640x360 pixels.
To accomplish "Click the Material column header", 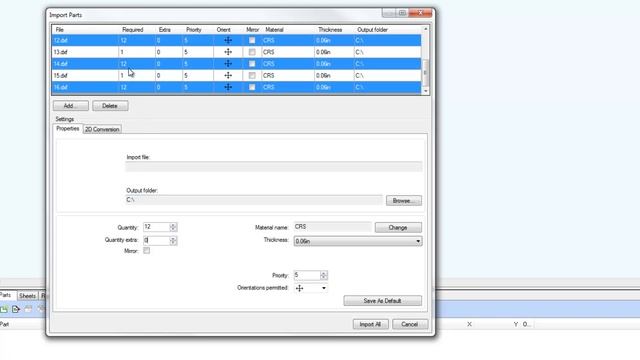I will pos(274,30).
